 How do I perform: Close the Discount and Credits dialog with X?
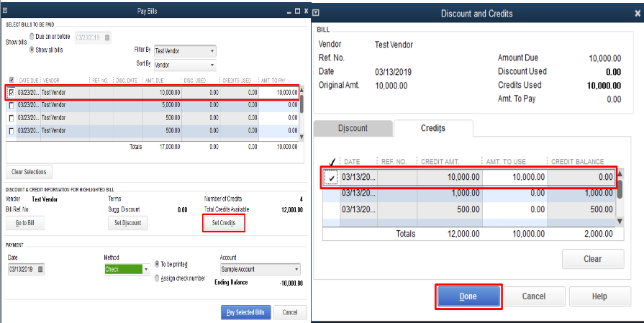(638, 14)
